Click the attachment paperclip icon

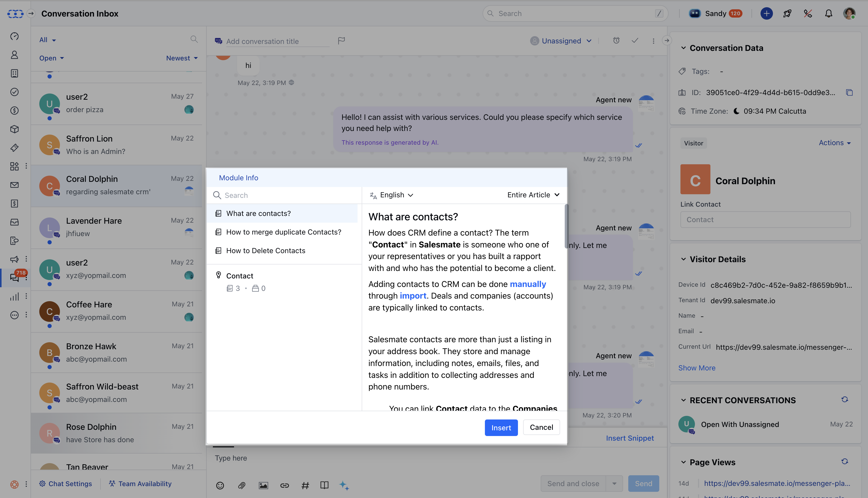[x=242, y=485]
